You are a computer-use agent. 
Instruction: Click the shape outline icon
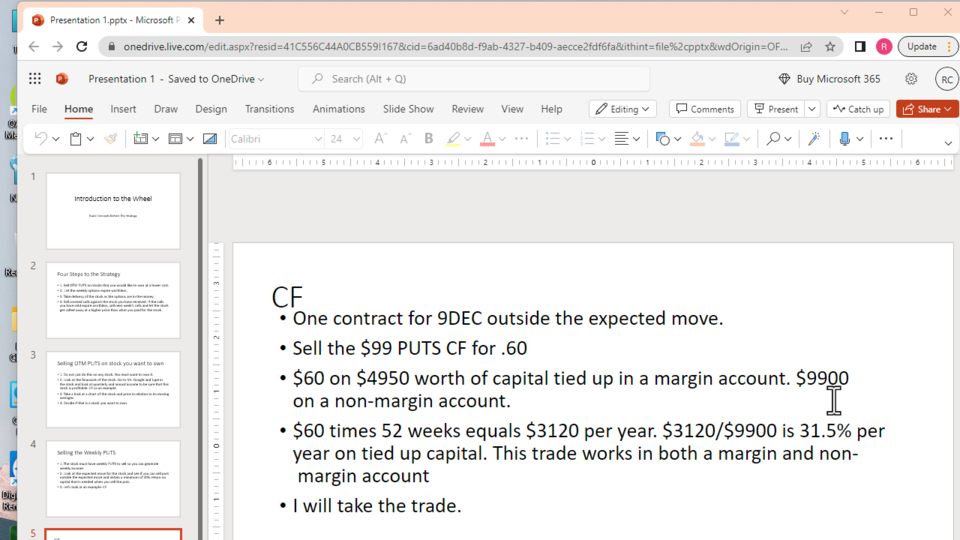point(732,139)
